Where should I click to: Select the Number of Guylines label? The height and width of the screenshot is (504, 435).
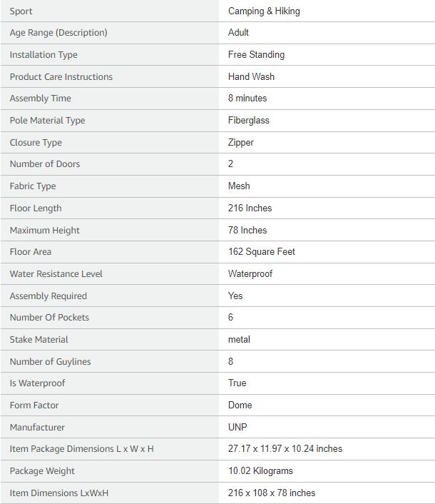pyautogui.click(x=50, y=361)
